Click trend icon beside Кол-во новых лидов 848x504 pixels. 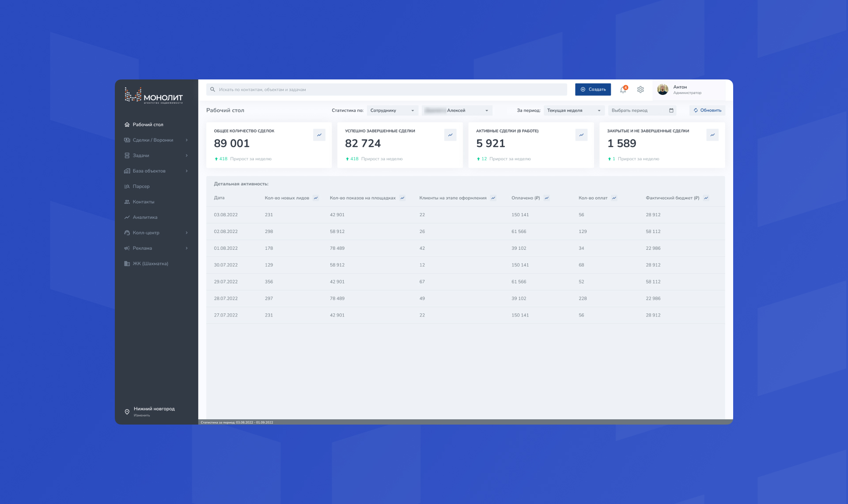click(x=316, y=198)
